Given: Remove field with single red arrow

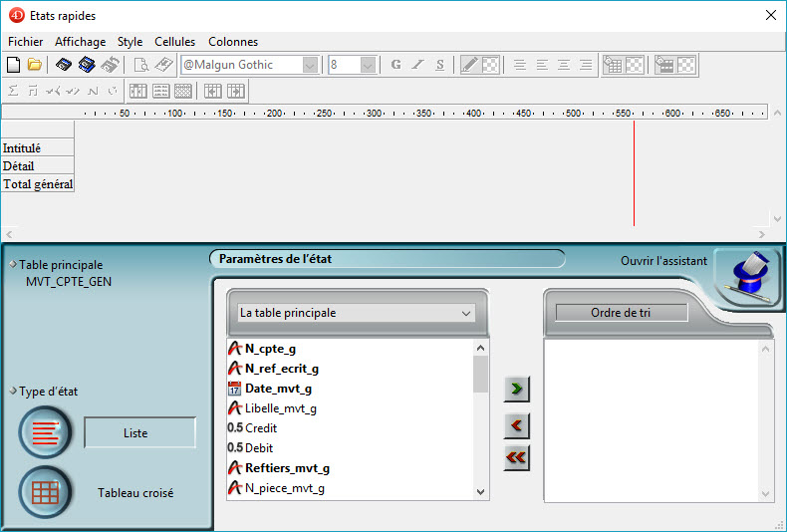Looking at the screenshot, I should click(x=516, y=425).
